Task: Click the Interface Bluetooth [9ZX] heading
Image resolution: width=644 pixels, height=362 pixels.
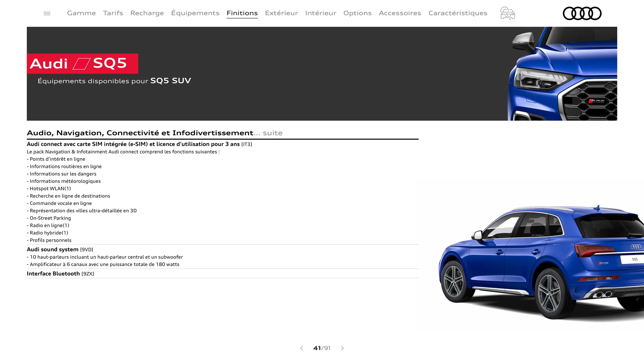Action: tap(60, 274)
